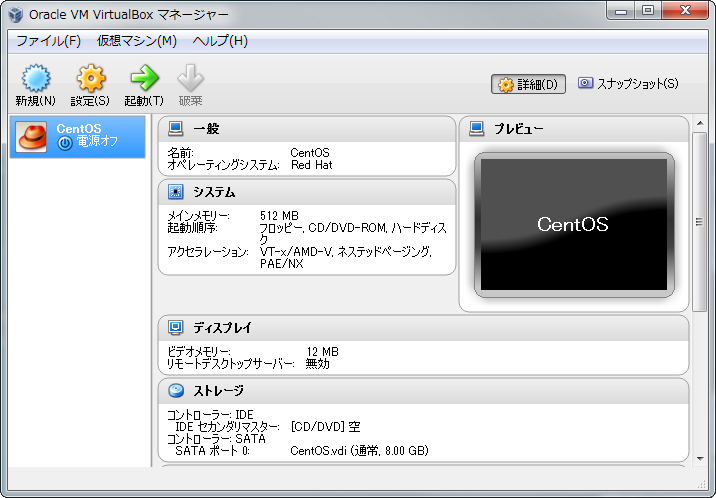Click the vertical scrollbar thumb
716x498 pixels.
pos(700,222)
